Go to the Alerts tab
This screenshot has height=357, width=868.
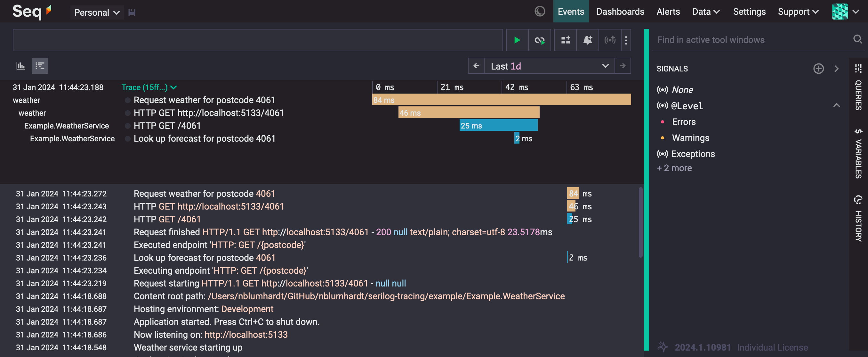tap(668, 12)
